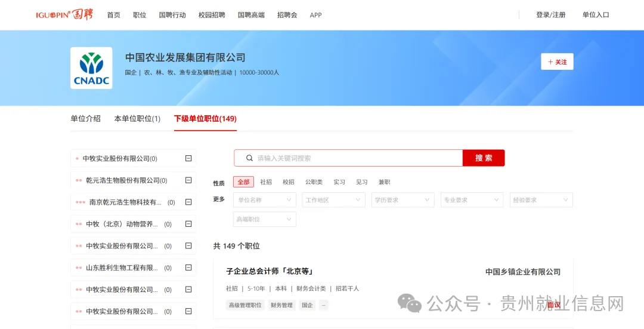Collapse the 乾元浩生物股份有限公司 tree row
Viewport: 644px width, 329px height.
click(188, 180)
